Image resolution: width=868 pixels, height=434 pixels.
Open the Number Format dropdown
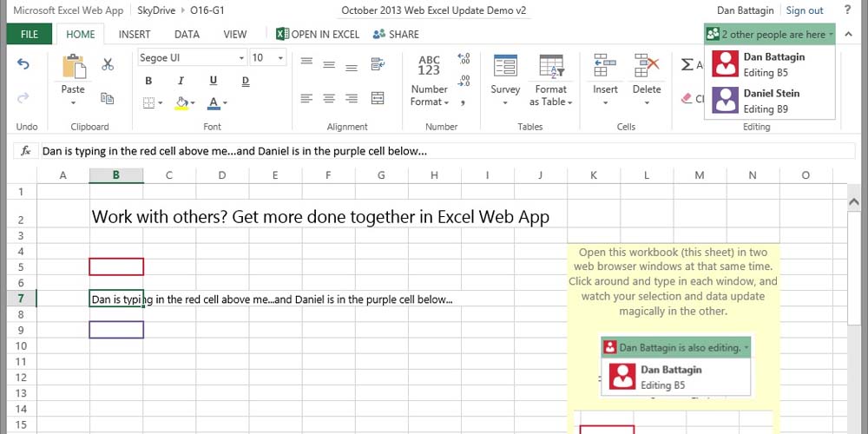429,95
